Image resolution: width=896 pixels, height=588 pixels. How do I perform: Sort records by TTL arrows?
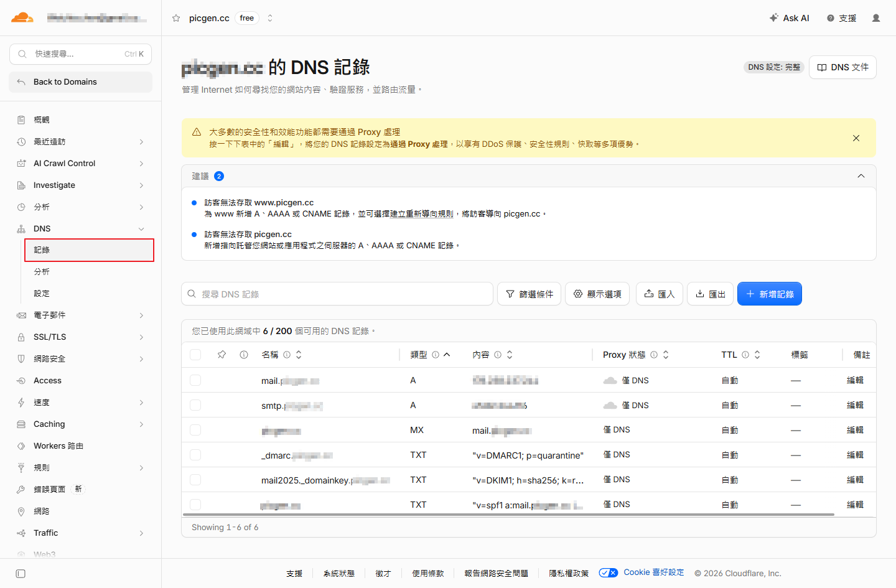tap(757, 355)
